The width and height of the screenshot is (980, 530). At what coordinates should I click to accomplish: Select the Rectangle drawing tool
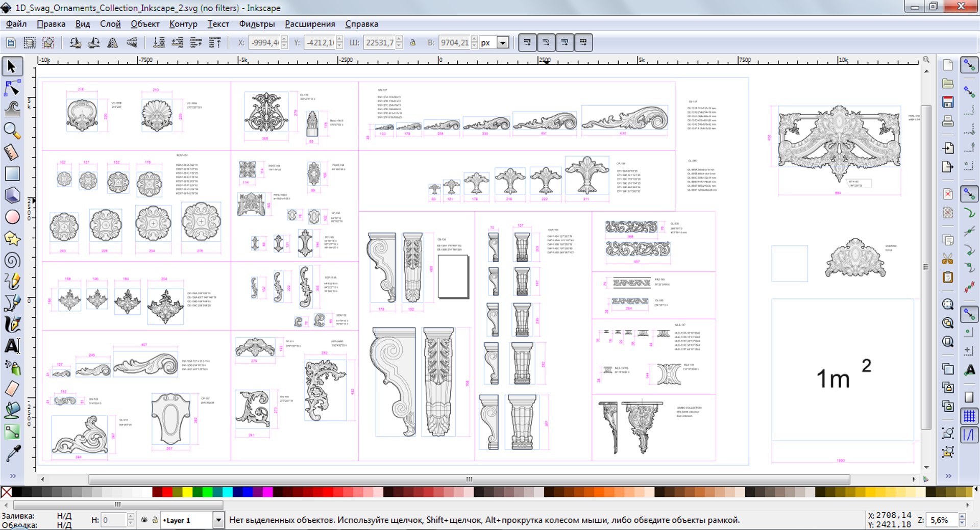12,174
